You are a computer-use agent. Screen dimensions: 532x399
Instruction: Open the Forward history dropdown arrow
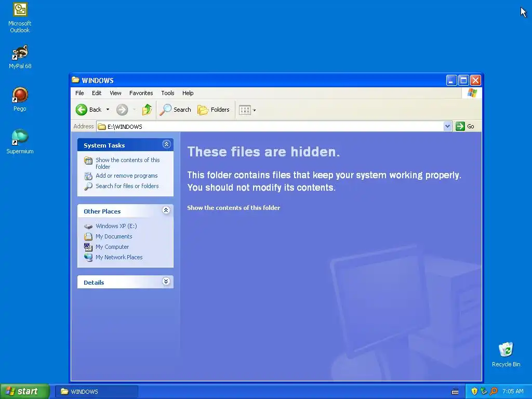coord(135,110)
